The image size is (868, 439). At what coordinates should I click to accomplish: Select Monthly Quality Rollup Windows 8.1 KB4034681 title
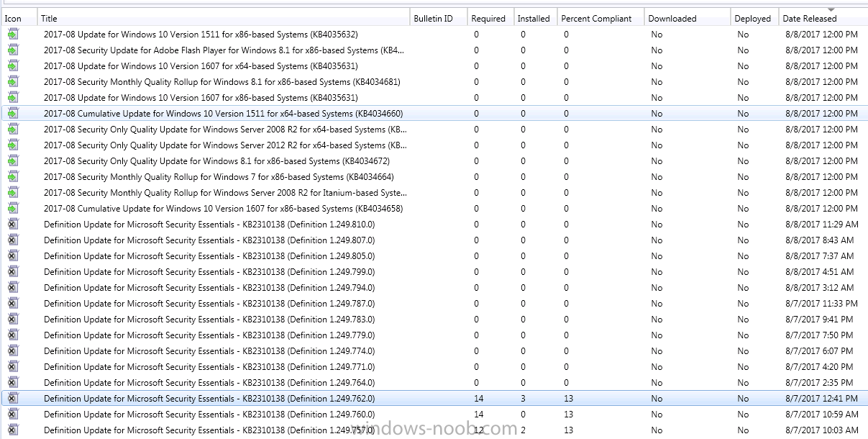222,82
